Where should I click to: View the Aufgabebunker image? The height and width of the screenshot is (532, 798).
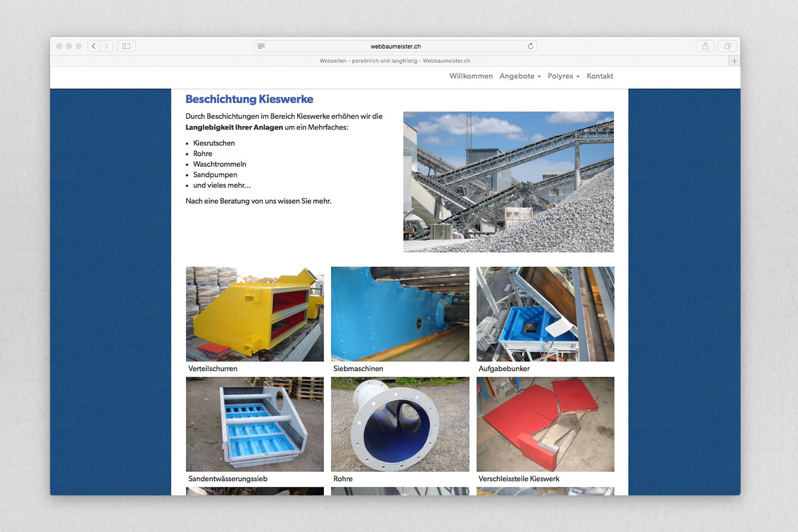[x=545, y=314]
